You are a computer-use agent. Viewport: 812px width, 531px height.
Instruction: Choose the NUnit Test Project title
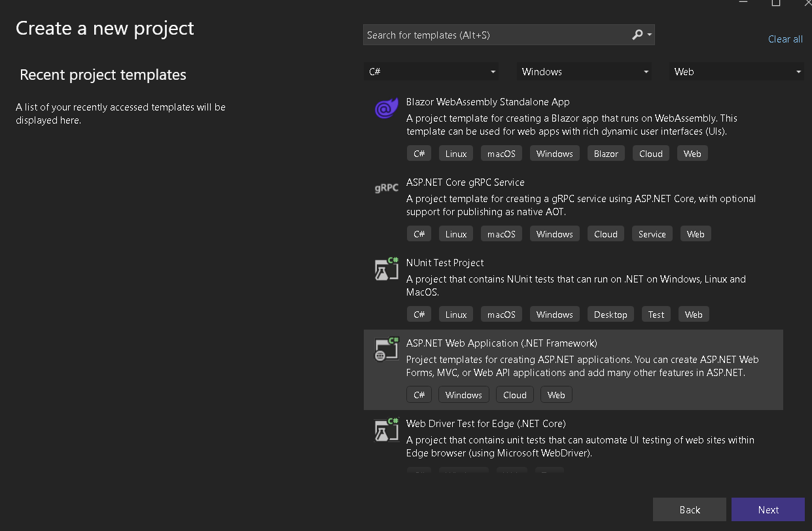(x=445, y=263)
